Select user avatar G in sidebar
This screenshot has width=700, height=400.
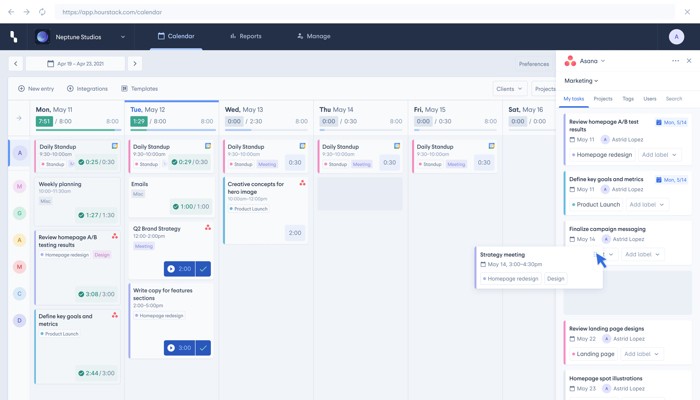pos(20,213)
